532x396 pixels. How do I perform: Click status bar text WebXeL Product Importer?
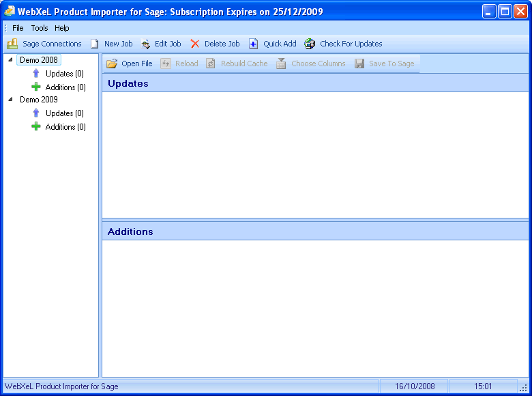coord(61,386)
